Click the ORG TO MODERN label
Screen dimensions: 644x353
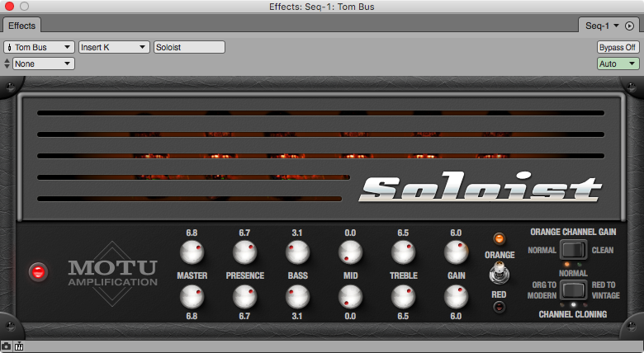click(542, 289)
